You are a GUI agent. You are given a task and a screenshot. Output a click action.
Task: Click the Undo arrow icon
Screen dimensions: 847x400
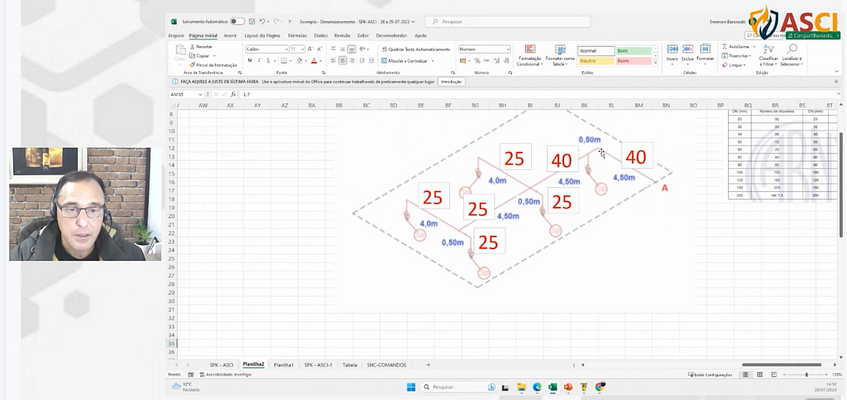(262, 22)
